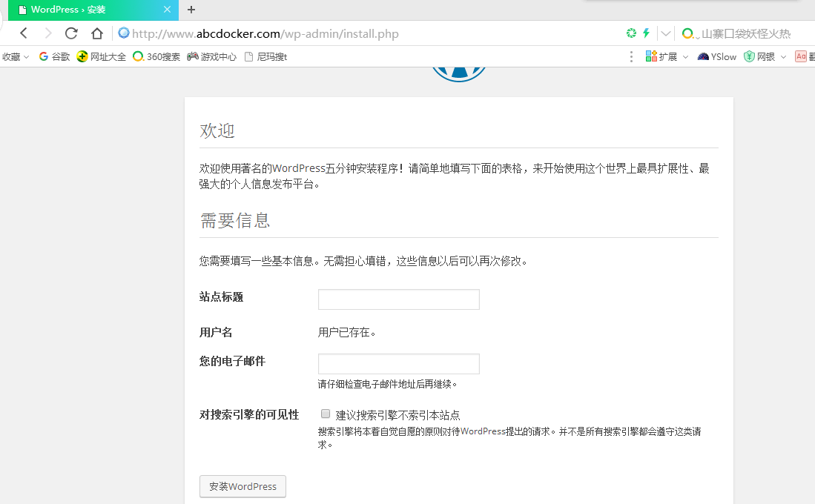Check 建议搜索引擎不索引本站点 checkbox
This screenshot has width=815, height=504.
coord(326,414)
